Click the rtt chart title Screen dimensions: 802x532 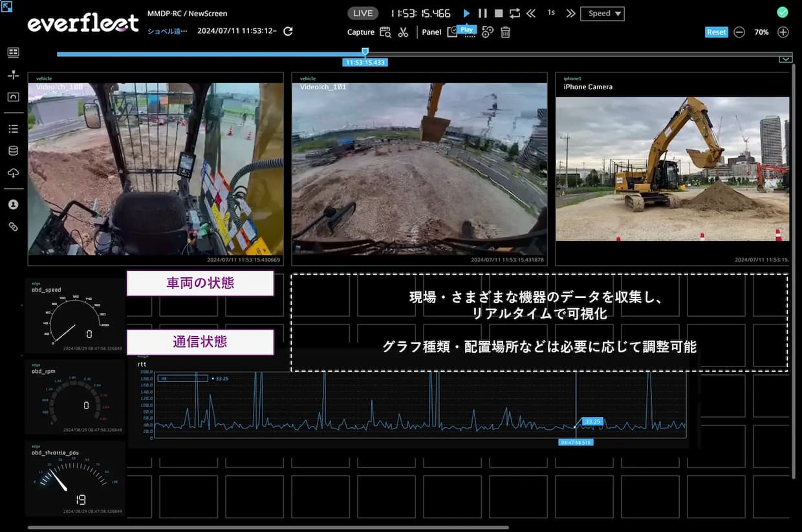point(142,364)
